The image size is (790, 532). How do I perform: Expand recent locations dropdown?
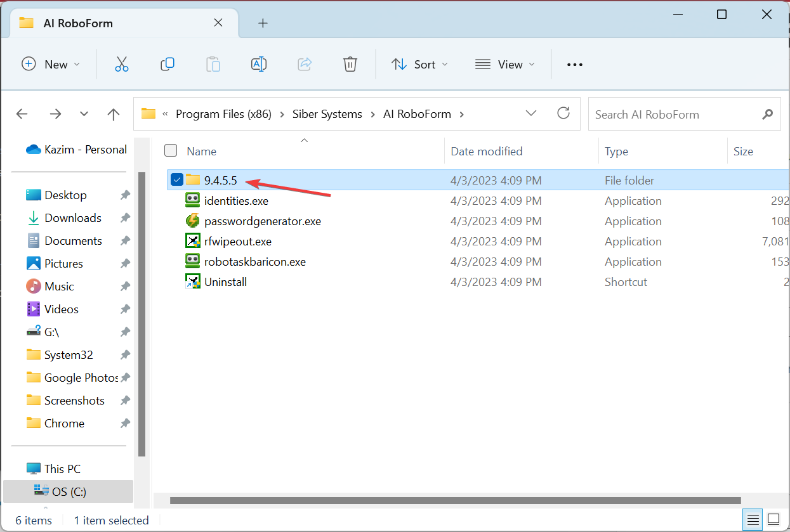click(84, 114)
